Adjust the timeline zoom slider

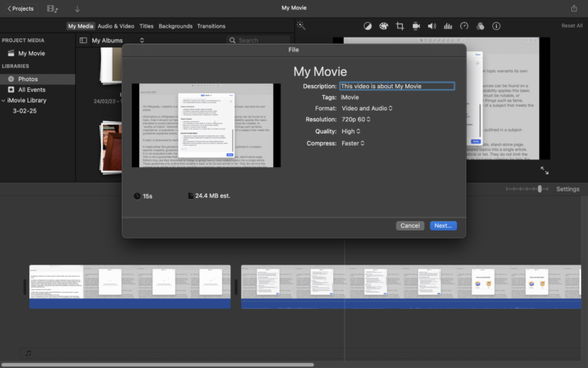tap(540, 189)
